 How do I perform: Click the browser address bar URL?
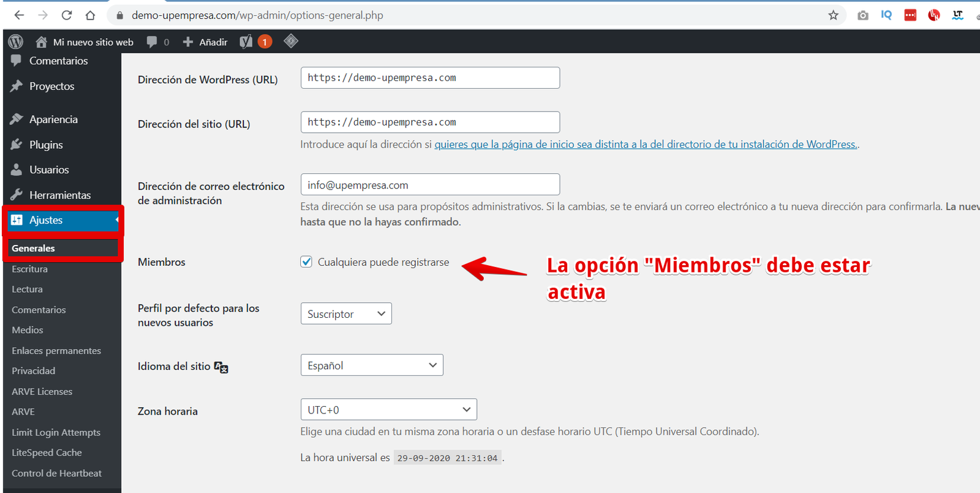tap(257, 15)
